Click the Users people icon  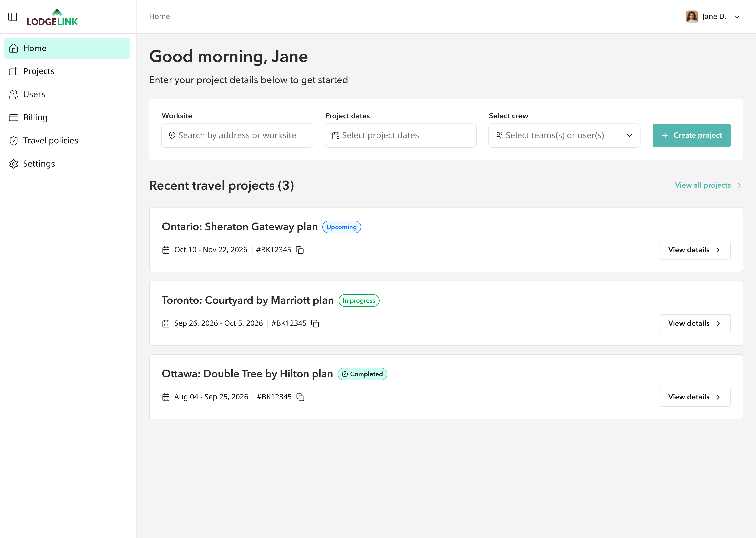point(14,94)
